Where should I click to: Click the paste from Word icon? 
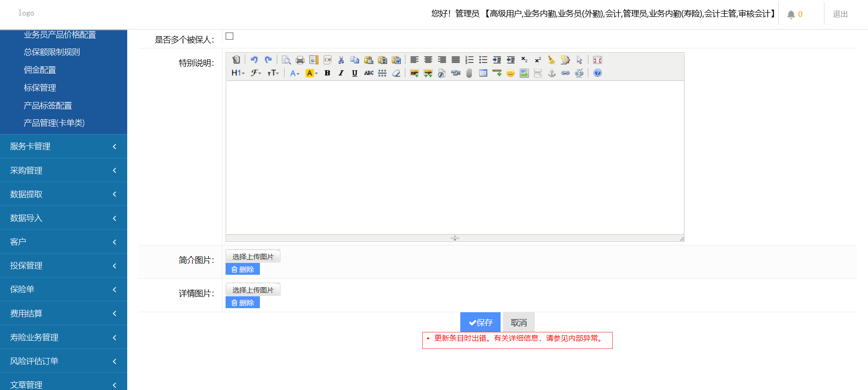point(396,60)
